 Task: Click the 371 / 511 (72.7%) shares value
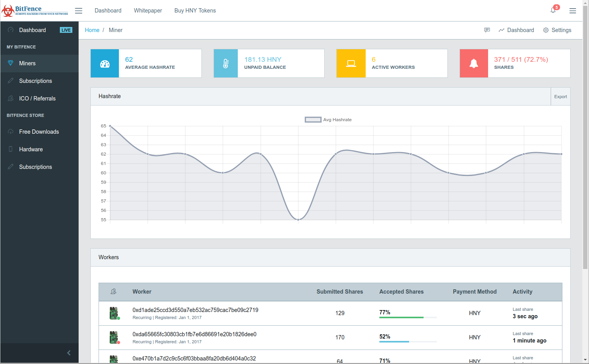coord(521,59)
